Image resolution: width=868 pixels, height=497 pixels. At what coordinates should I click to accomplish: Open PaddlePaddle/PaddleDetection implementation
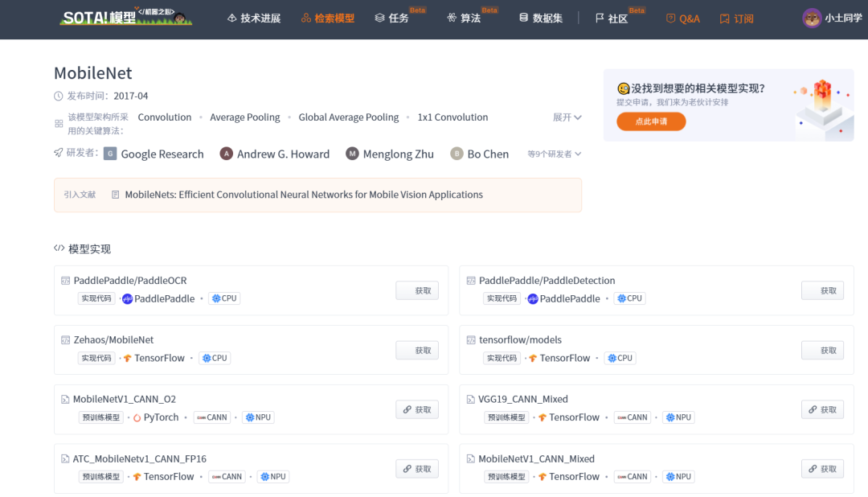[x=547, y=281]
